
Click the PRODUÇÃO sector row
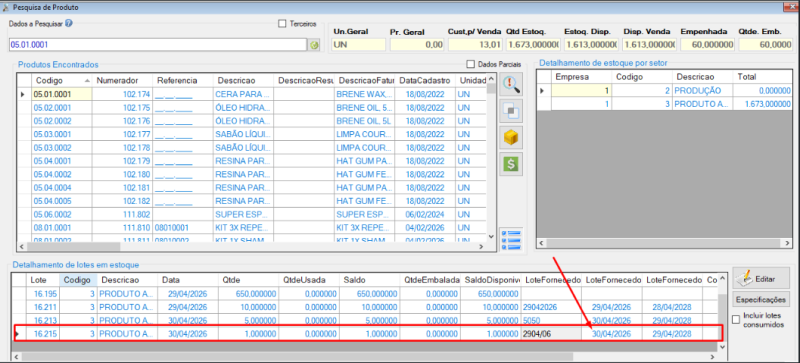[665, 90]
